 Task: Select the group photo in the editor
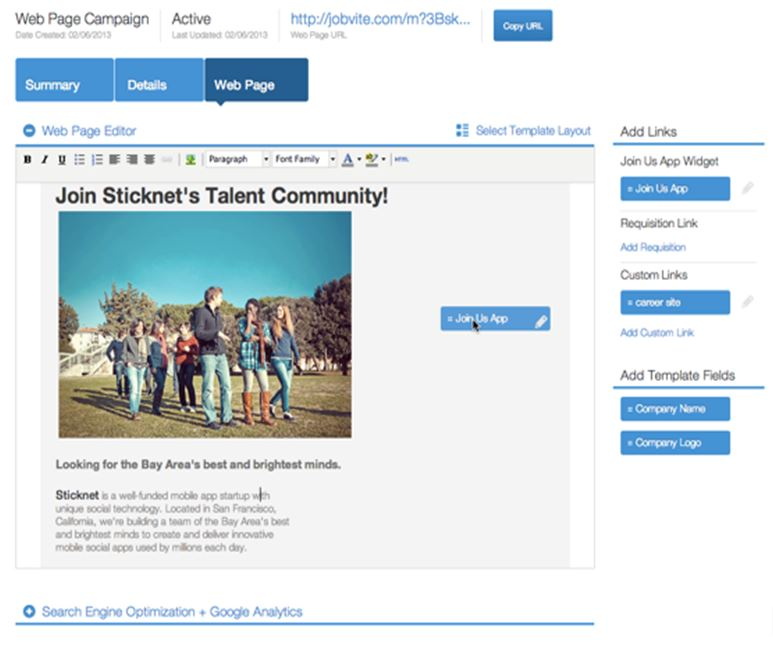tap(205, 324)
